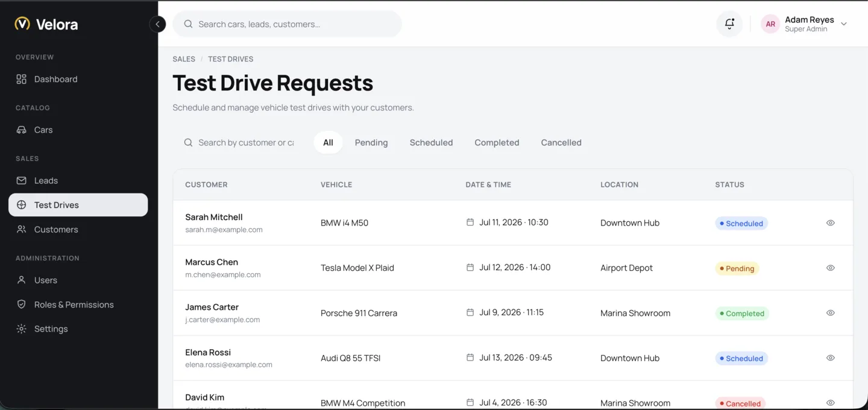This screenshot has height=410, width=868.
Task: Click the calendar icon beside Jul 9, 2026
Action: click(x=470, y=312)
